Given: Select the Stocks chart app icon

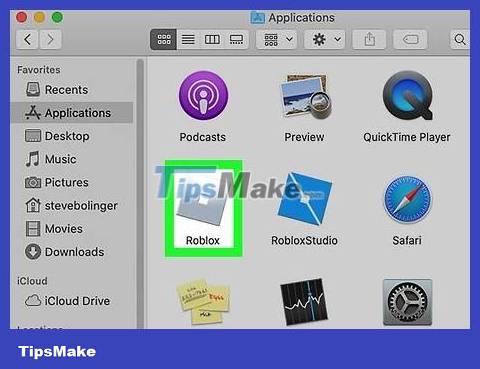Looking at the screenshot, I should 305,302.
